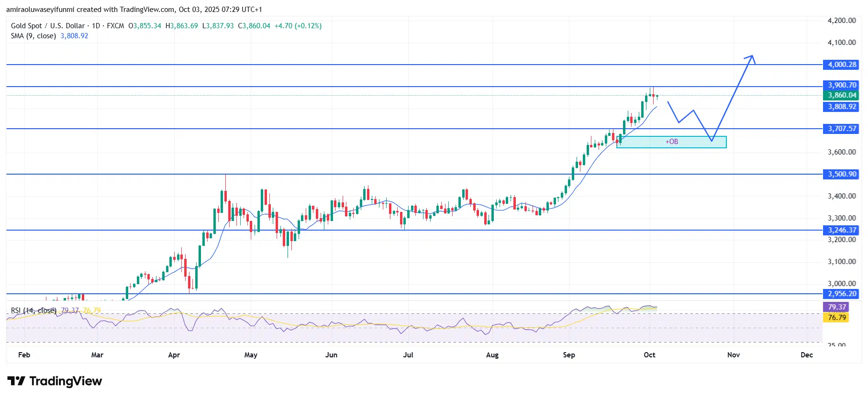Select the green 3,860.04 current price tag

[x=842, y=95]
